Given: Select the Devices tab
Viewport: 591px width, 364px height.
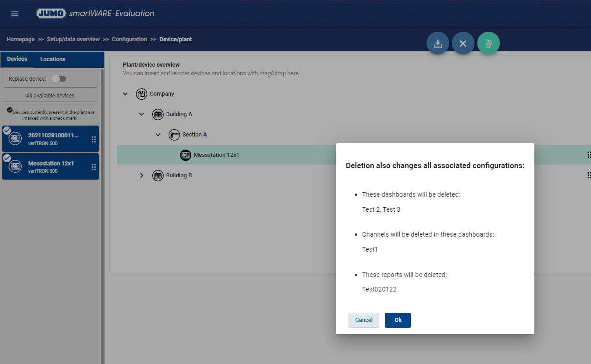Looking at the screenshot, I should 17,59.
